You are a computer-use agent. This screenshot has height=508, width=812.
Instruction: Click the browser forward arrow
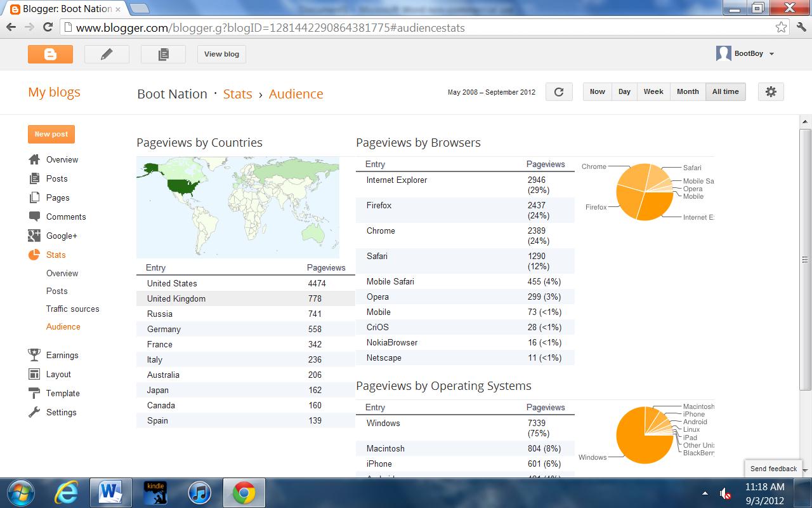click(29, 27)
